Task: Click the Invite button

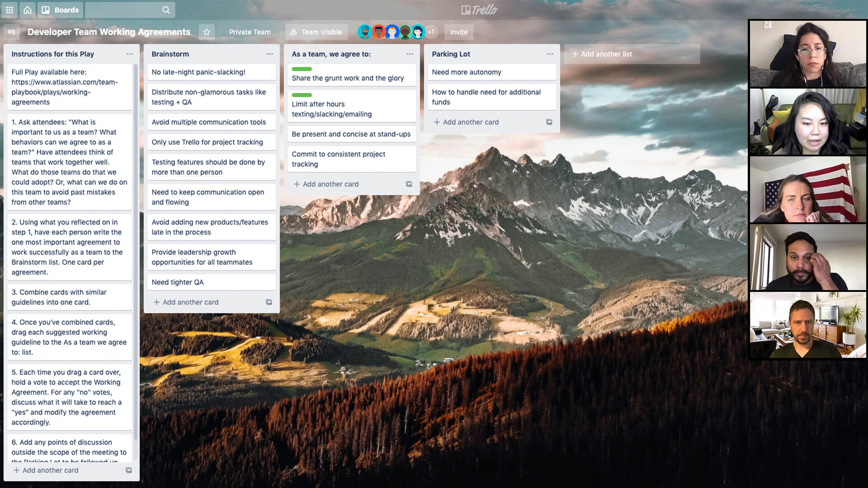Action: point(458,32)
